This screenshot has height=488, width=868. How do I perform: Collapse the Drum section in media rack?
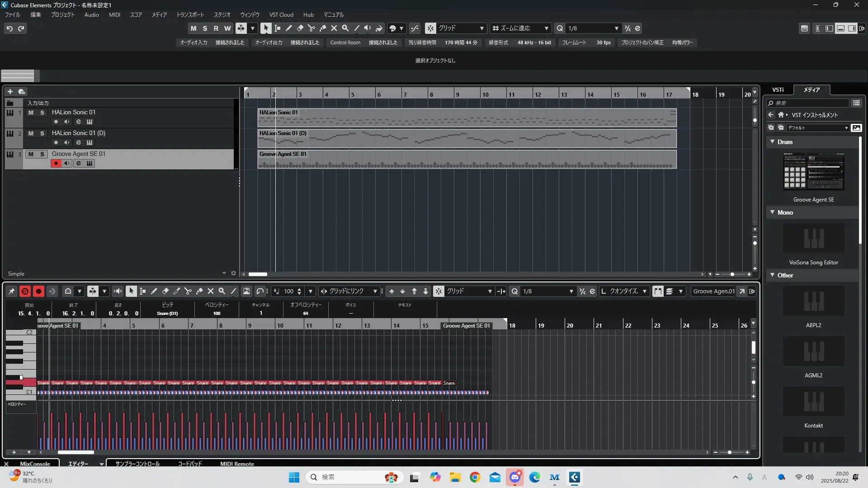(x=773, y=142)
